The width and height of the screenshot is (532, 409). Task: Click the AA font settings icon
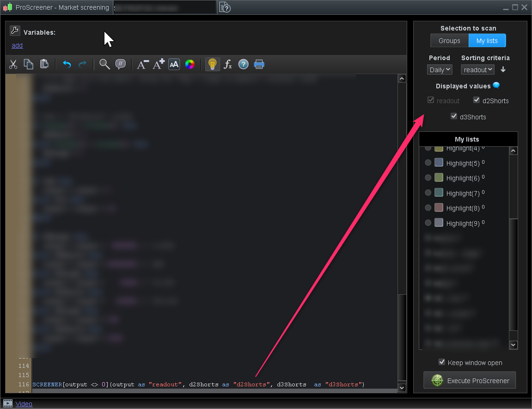click(174, 64)
